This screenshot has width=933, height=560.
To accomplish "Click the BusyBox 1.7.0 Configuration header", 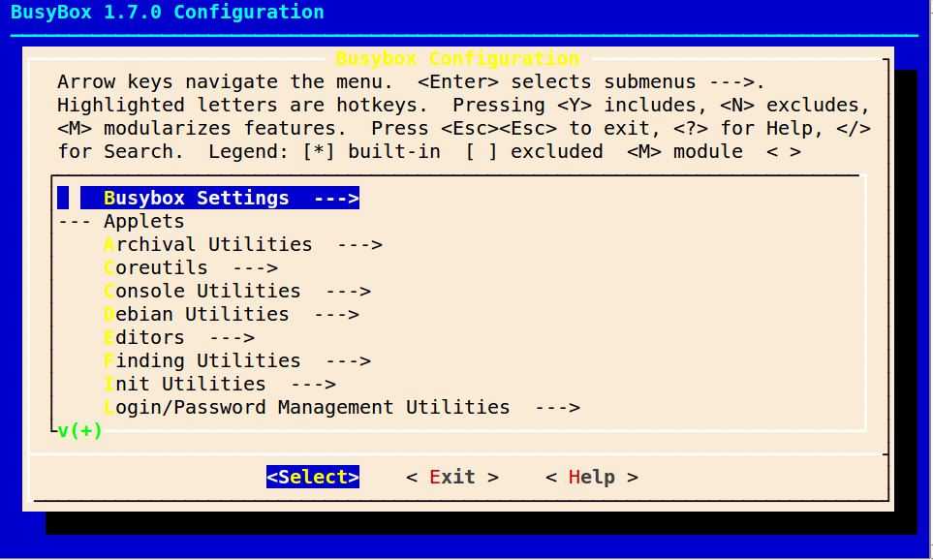I will [x=168, y=12].
